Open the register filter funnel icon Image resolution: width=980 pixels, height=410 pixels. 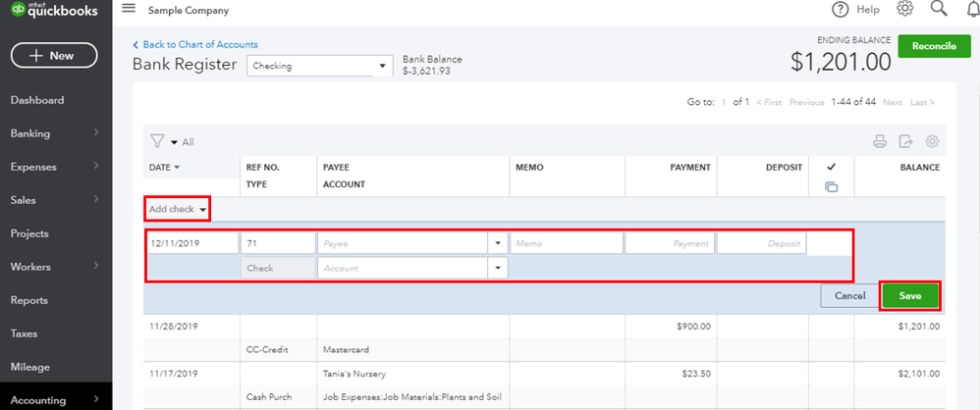pyautogui.click(x=157, y=141)
